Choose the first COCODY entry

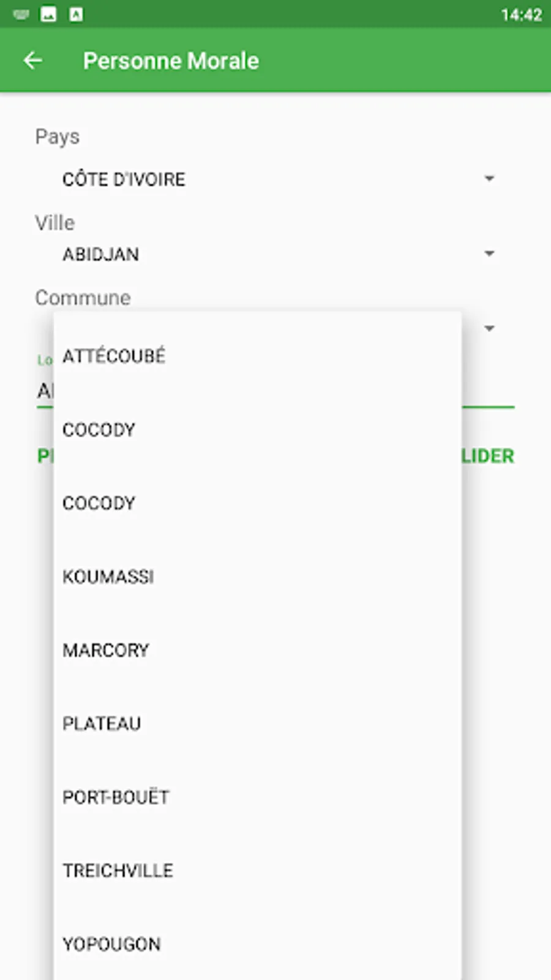(x=99, y=430)
